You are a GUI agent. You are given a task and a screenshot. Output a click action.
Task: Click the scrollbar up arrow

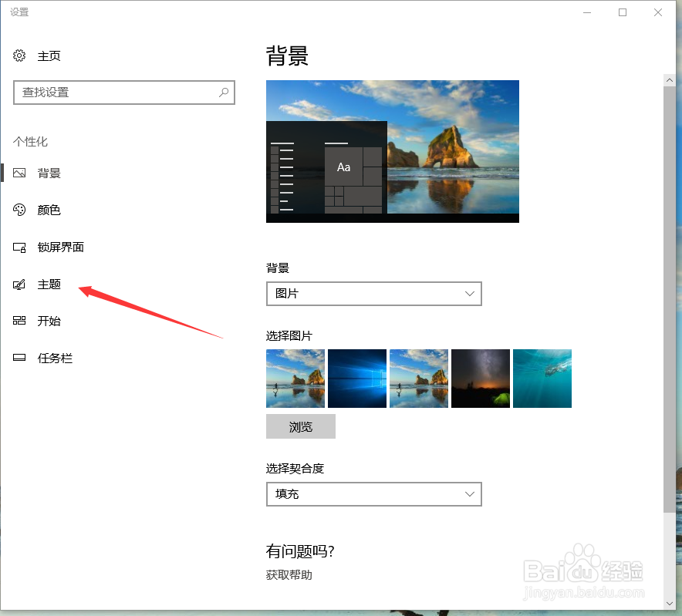click(x=670, y=80)
